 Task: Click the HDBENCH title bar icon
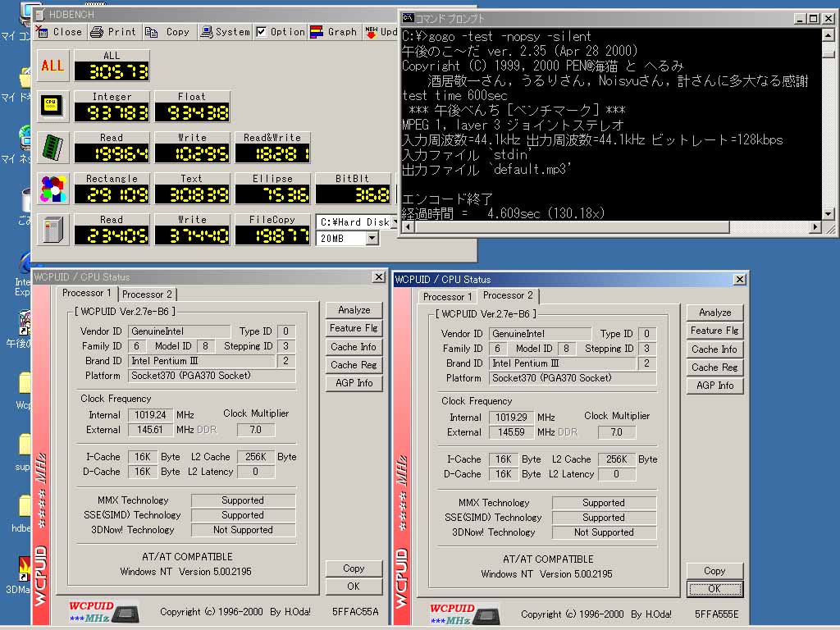coord(40,15)
